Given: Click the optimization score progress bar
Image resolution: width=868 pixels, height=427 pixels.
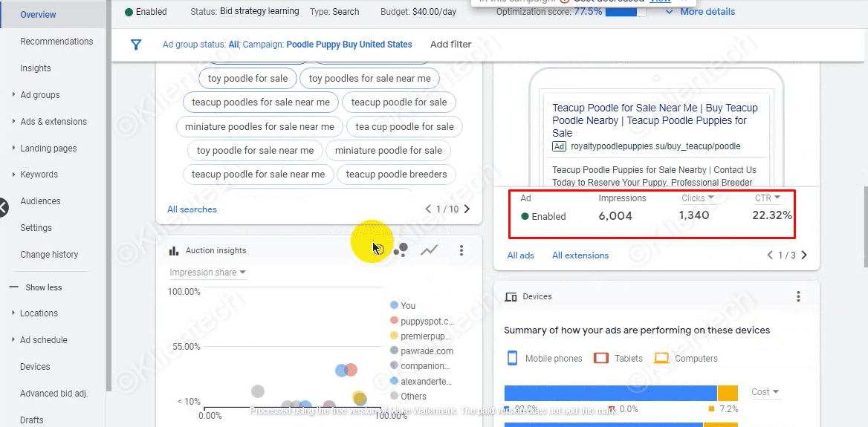Looking at the screenshot, I should coord(626,13).
